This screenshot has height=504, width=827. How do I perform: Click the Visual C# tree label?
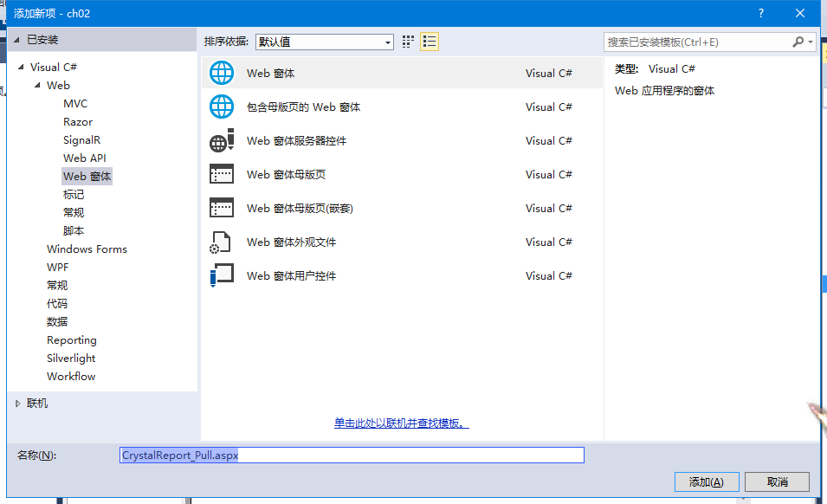[54, 67]
